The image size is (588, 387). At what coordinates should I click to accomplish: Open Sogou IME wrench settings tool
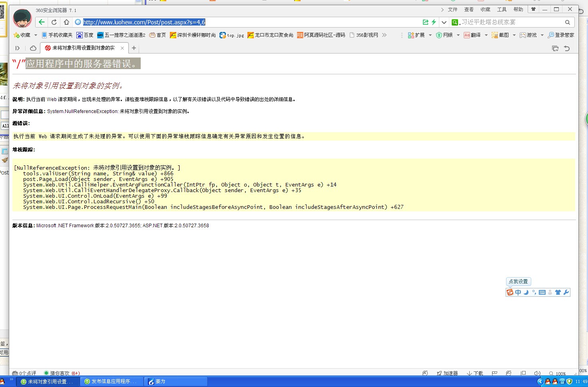tap(566, 292)
